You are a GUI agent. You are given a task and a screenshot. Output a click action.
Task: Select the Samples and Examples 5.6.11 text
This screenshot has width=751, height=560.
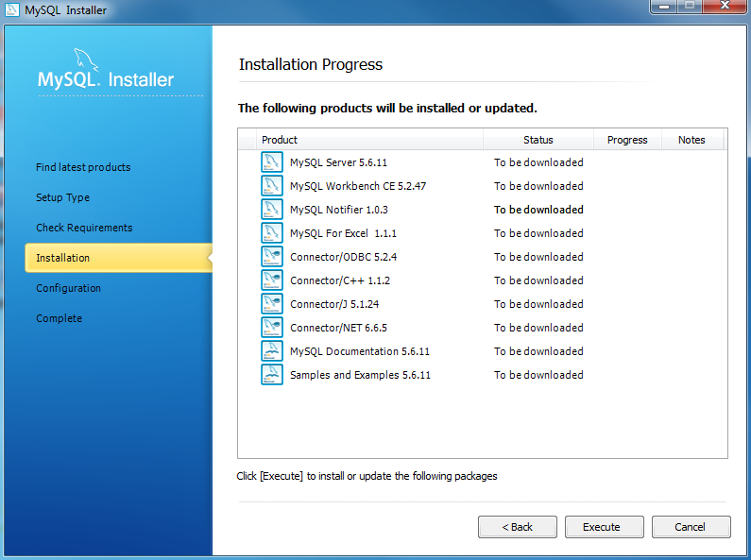pos(360,375)
